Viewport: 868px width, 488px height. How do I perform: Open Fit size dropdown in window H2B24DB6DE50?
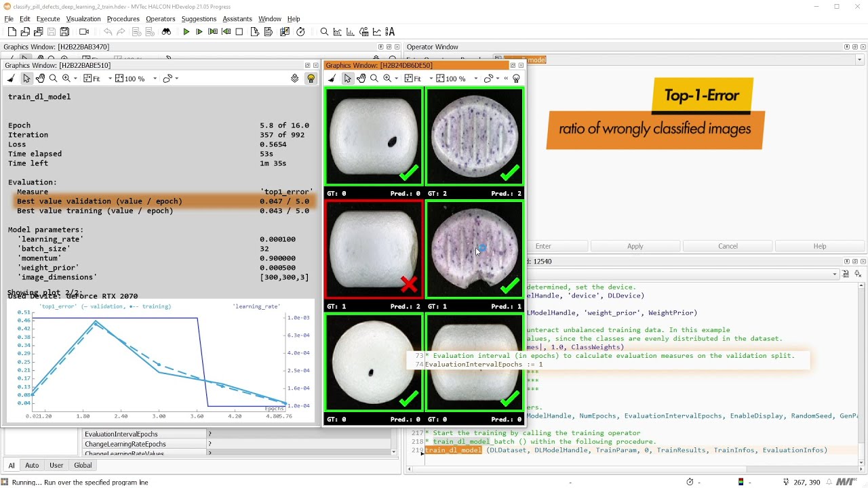(x=431, y=79)
